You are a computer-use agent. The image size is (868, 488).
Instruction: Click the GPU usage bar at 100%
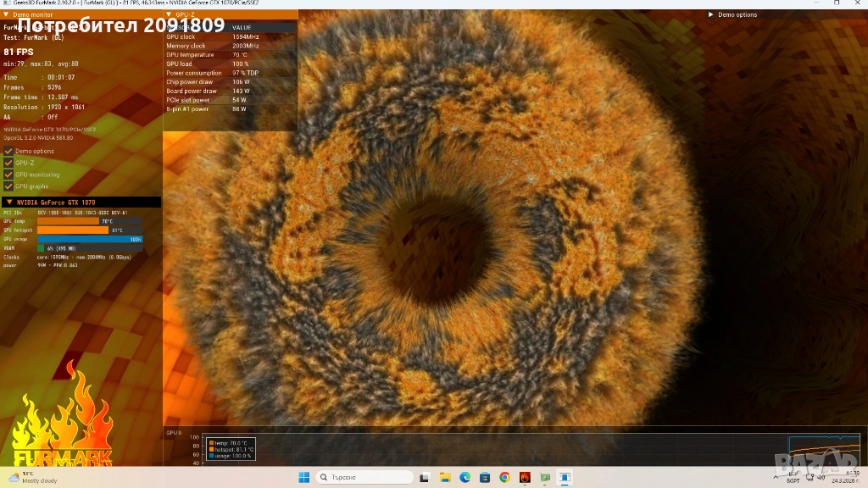pos(90,239)
